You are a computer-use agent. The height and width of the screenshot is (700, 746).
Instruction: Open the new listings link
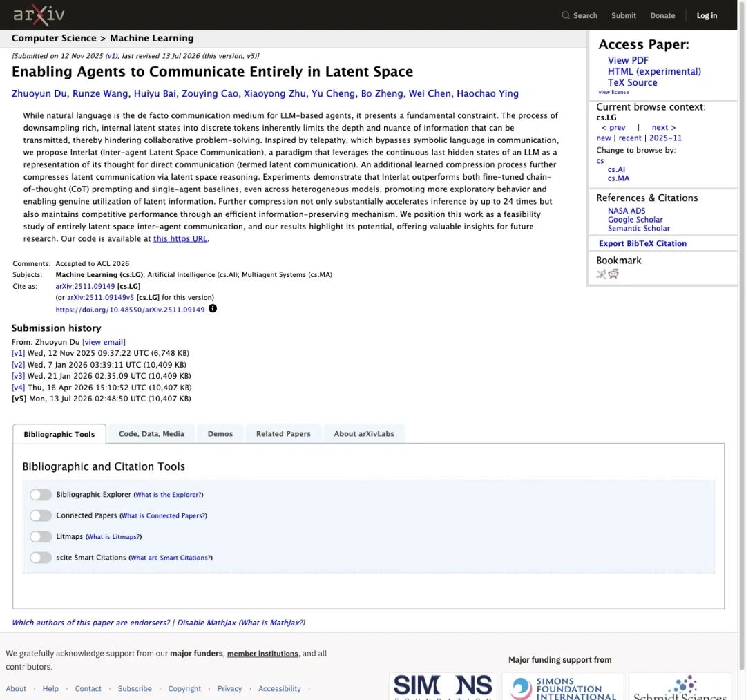[603, 138]
